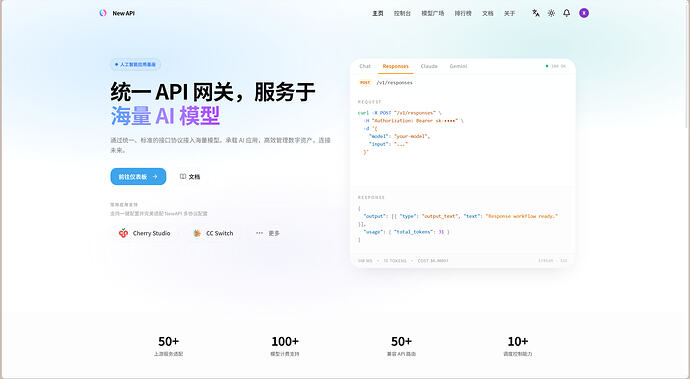
Task: Click the CC Switch app icon
Action: [197, 233]
